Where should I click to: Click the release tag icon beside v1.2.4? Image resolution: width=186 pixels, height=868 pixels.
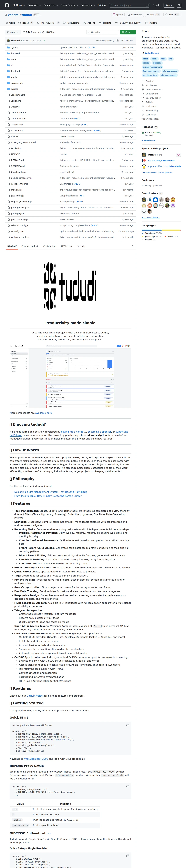[x=143, y=133]
